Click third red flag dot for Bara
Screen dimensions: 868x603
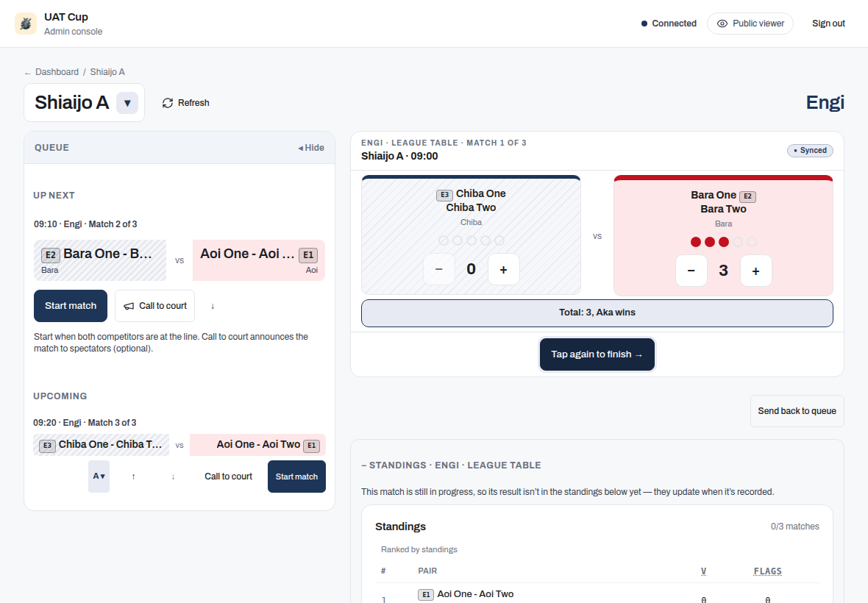click(x=724, y=242)
